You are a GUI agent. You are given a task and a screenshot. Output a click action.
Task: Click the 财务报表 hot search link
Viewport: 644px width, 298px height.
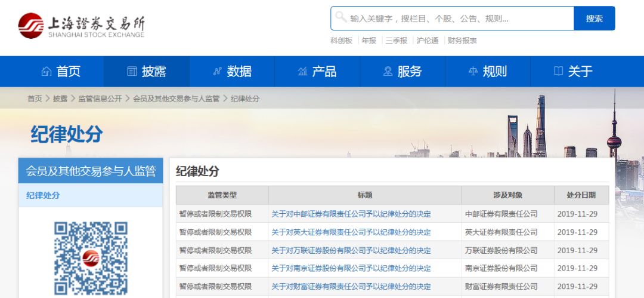[x=462, y=41]
